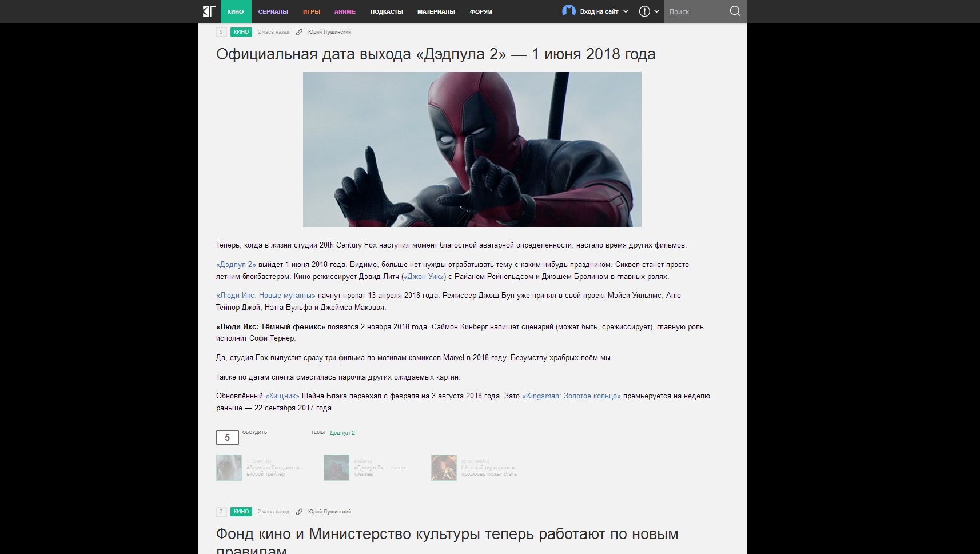Click the KG site logo

pyautogui.click(x=209, y=11)
